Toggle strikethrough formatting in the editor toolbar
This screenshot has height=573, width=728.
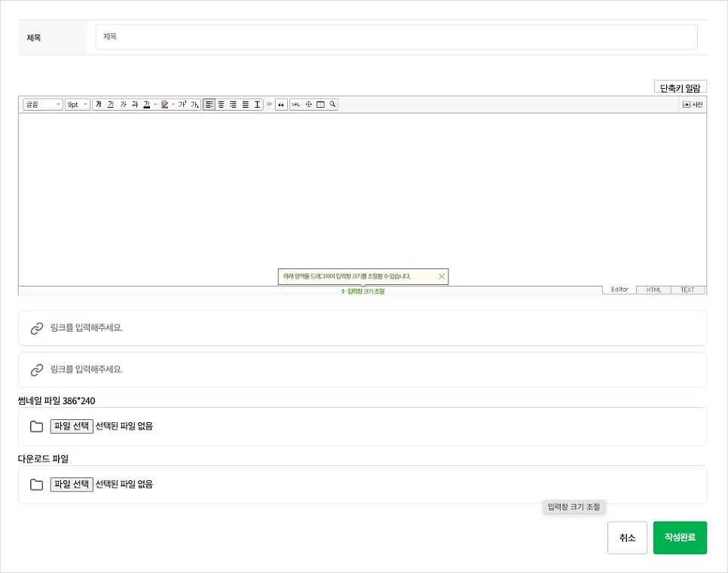tap(135, 105)
